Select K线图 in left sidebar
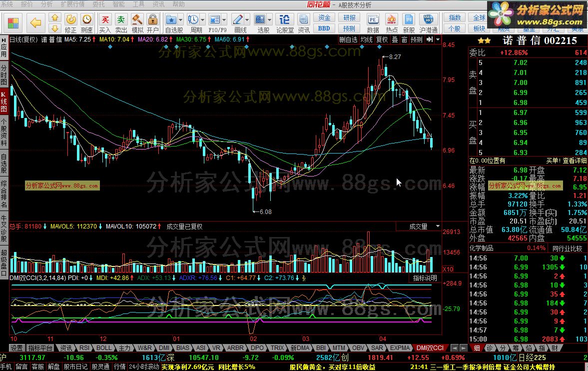588x371 pixels. (4, 101)
